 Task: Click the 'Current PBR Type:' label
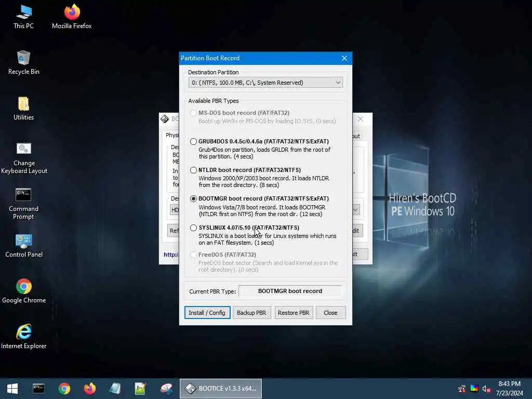point(212,291)
